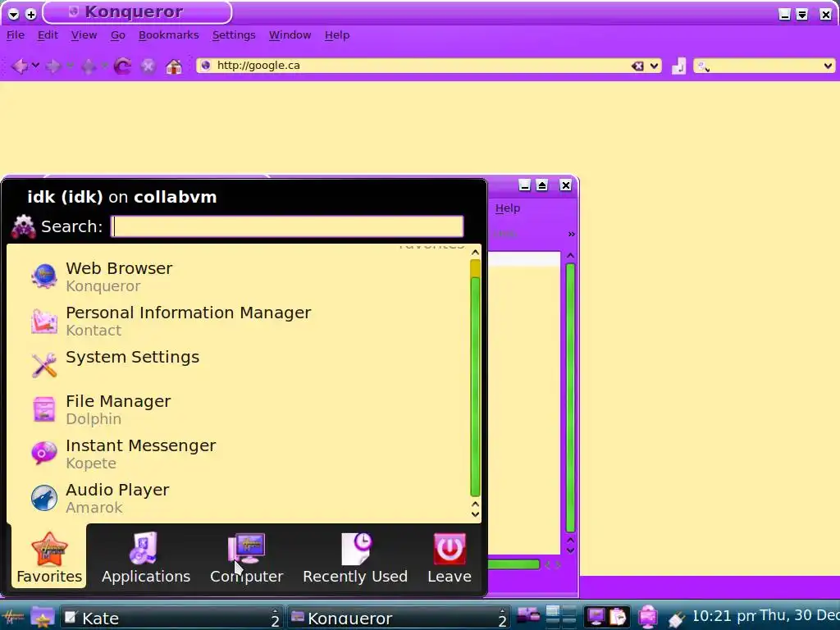This screenshot has height=630, width=840.
Task: Open the View menu in Konqueror
Action: point(84,34)
